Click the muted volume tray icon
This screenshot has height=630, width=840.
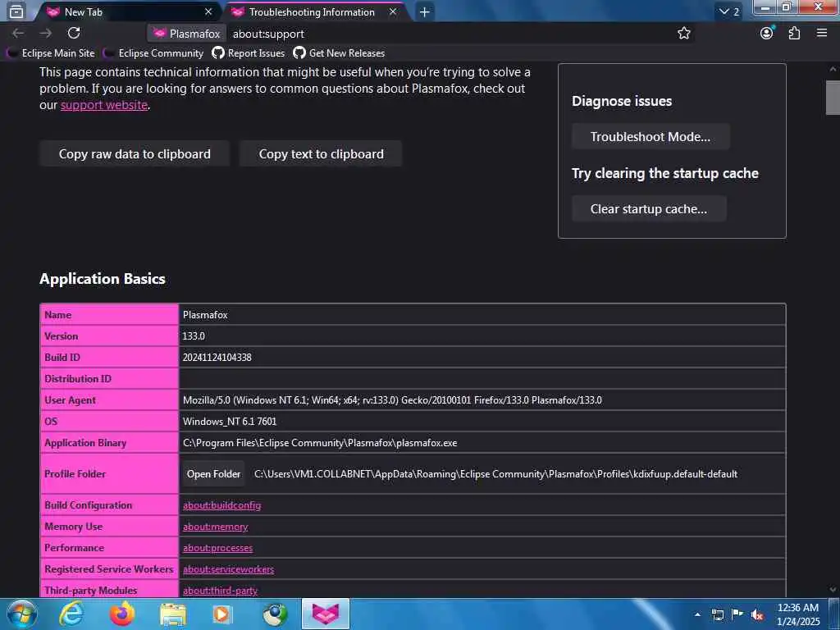(x=757, y=614)
